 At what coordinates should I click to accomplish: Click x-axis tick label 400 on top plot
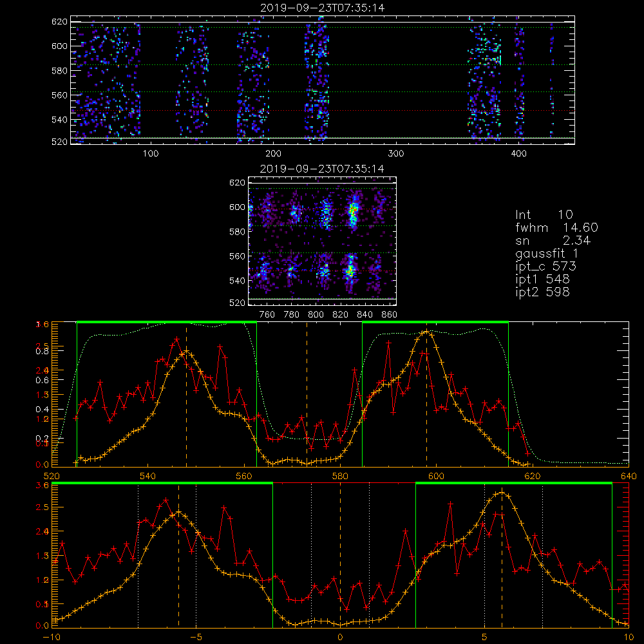[x=518, y=154]
